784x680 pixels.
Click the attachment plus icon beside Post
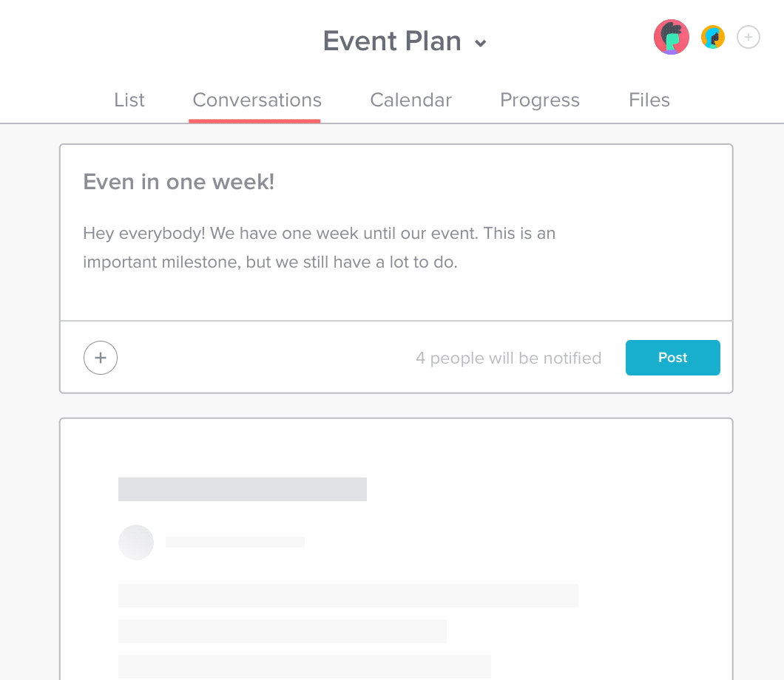pyautogui.click(x=101, y=358)
